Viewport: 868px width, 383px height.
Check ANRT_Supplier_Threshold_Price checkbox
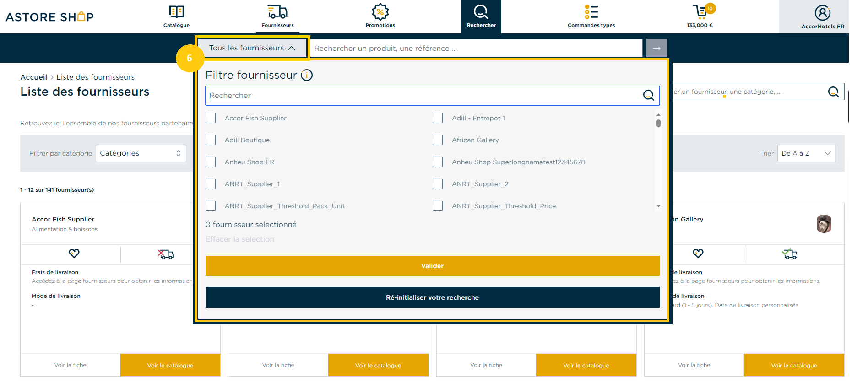438,206
